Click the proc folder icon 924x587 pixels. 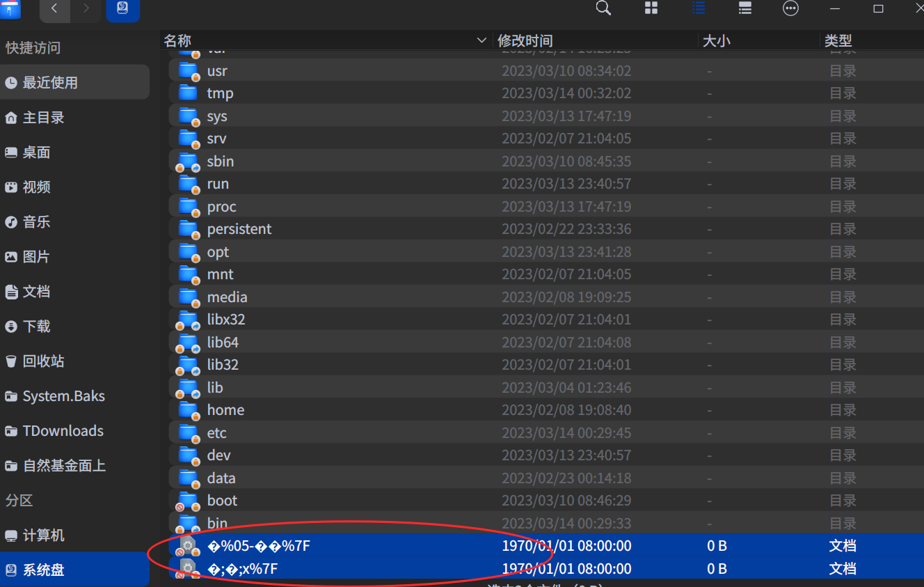click(x=188, y=207)
